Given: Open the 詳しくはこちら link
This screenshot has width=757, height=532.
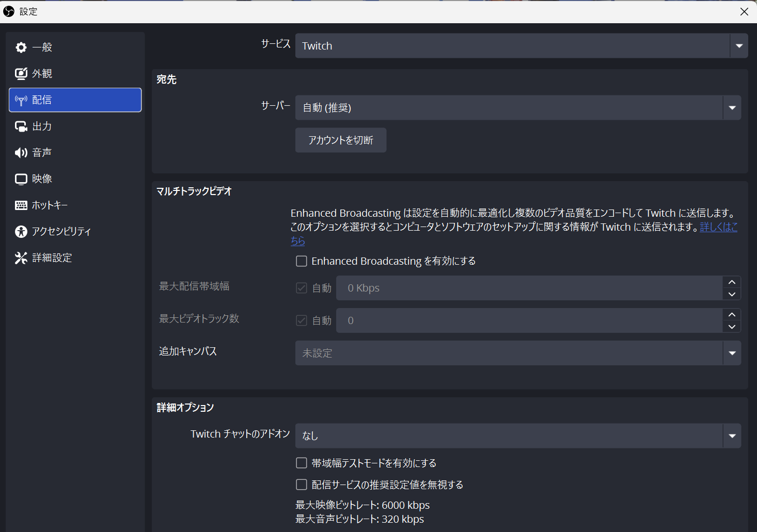Looking at the screenshot, I should pos(719,227).
